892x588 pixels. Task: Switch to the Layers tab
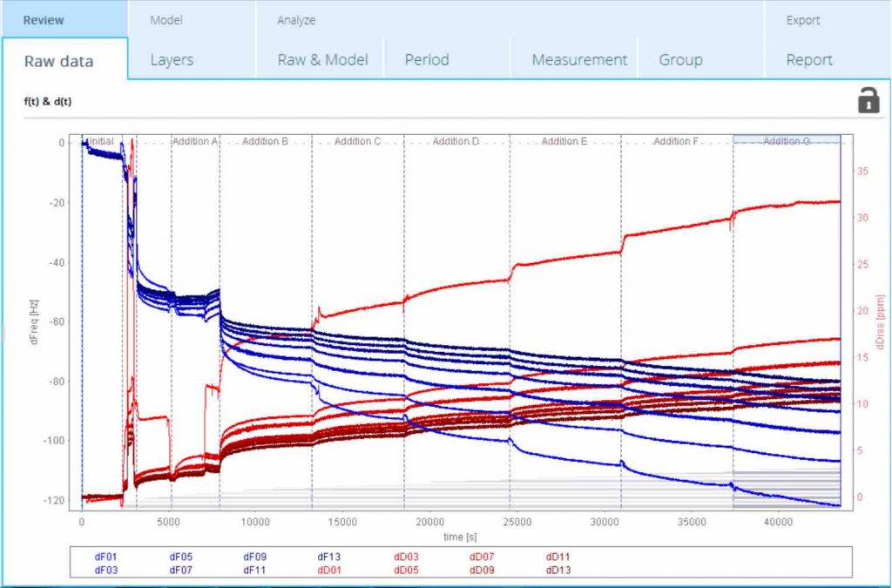coord(172,60)
